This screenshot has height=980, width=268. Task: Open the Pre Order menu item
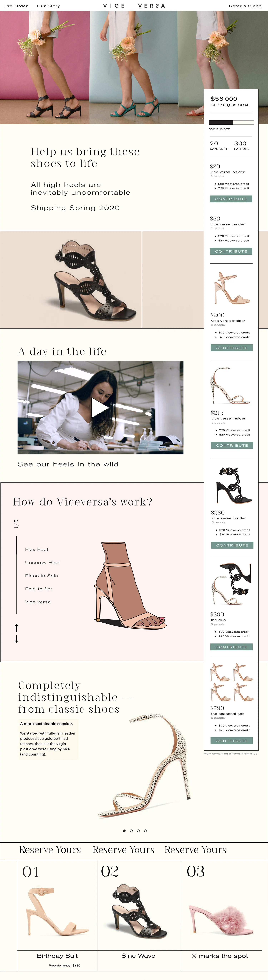(16, 6)
